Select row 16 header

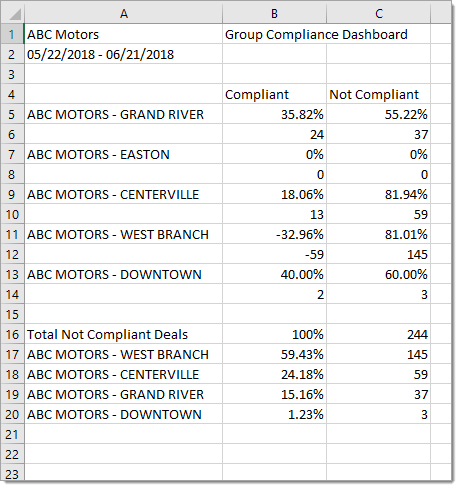click(x=13, y=334)
